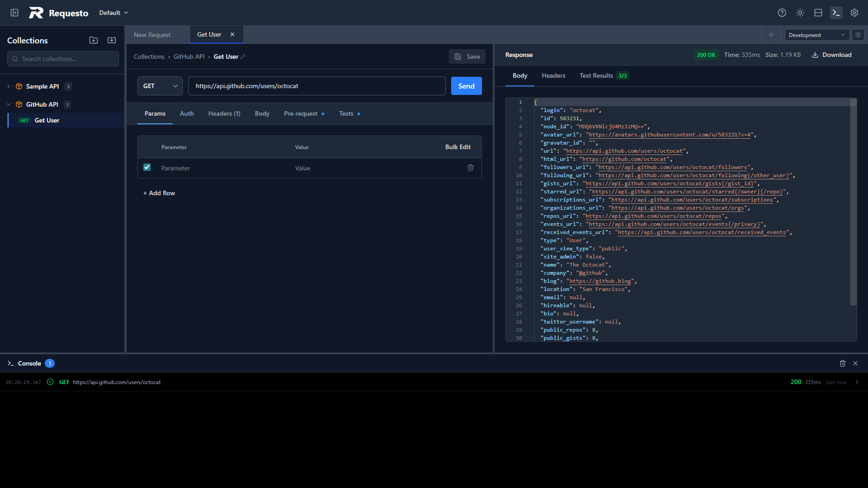Screen dimensions: 868x488
Task: Toggle the console using the terminal icon
Action: pos(836,13)
